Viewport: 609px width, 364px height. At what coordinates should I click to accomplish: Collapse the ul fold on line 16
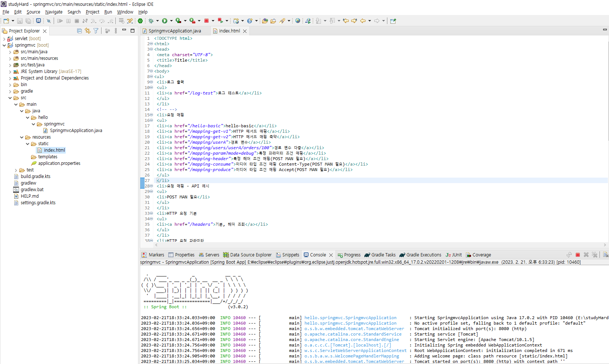coord(151,120)
